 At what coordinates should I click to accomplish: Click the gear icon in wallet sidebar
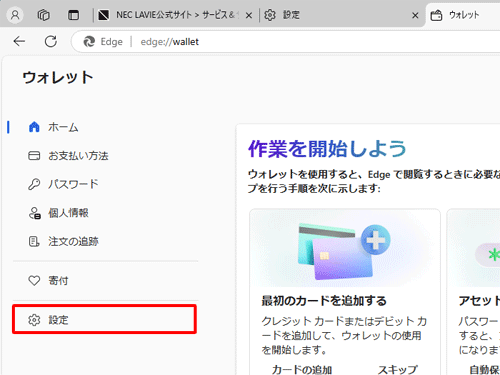(x=34, y=320)
